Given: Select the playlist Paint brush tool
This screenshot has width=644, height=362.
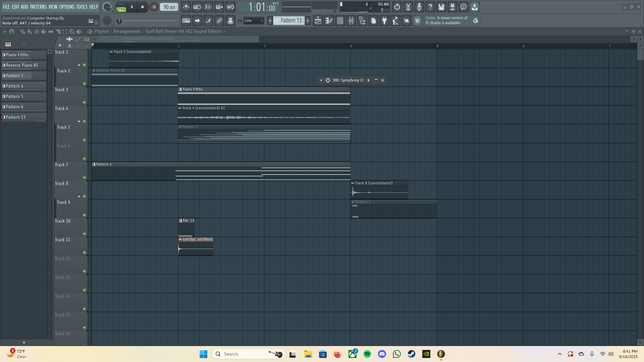Looking at the screenshot, I should (x=30, y=32).
